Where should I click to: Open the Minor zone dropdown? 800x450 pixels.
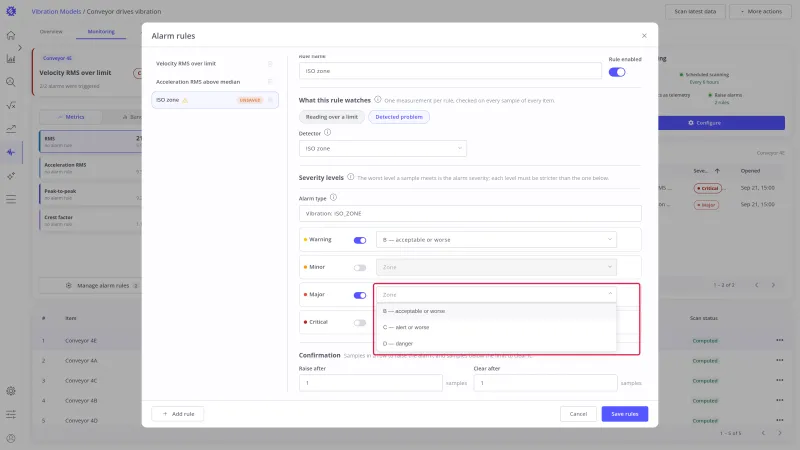tap(496, 267)
